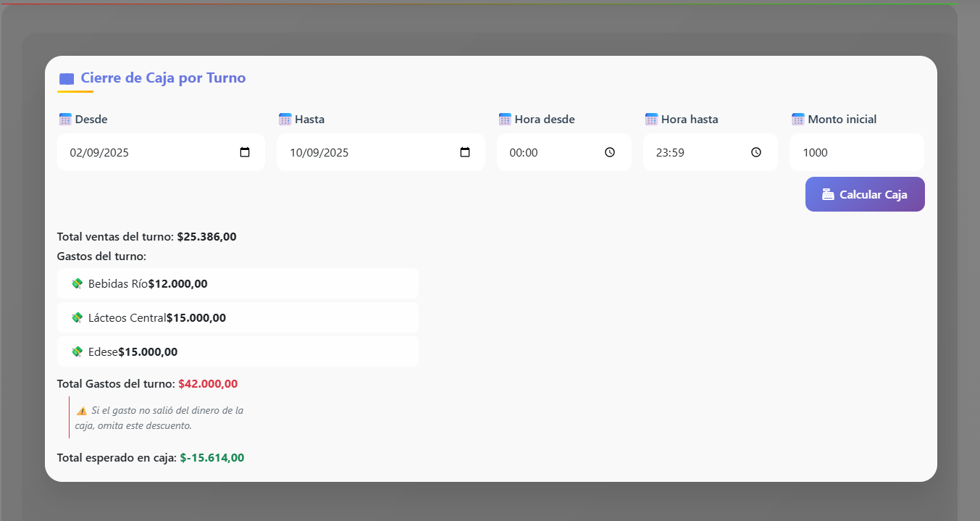Open the date picker in the Hasta field
980x521 pixels.
pyautogui.click(x=465, y=153)
